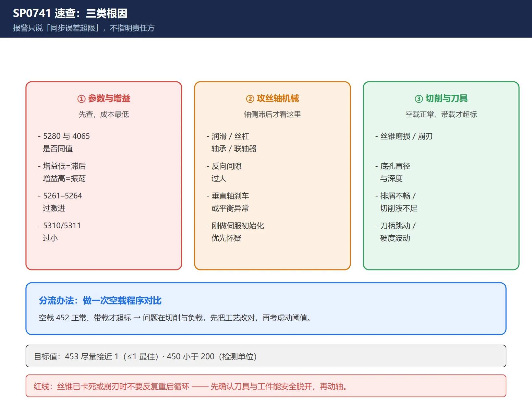Click the heading "③ 切削与刀具"
532x415 pixels.
pos(441,98)
